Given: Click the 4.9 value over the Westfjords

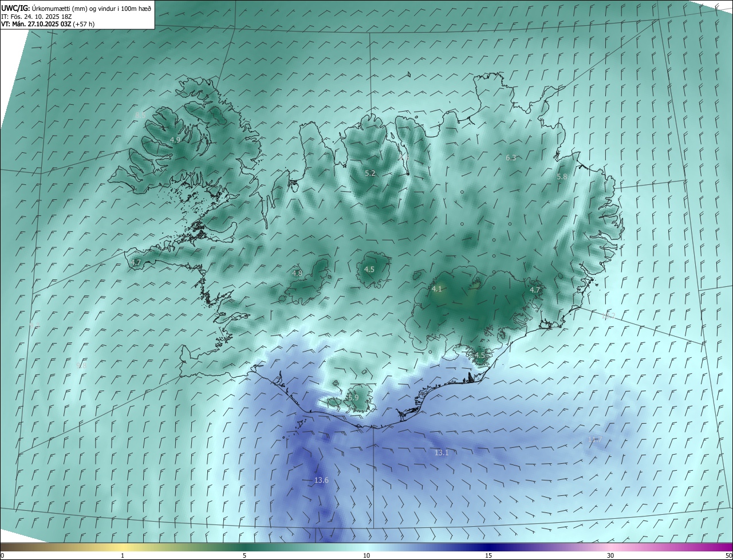Looking at the screenshot, I should [175, 140].
